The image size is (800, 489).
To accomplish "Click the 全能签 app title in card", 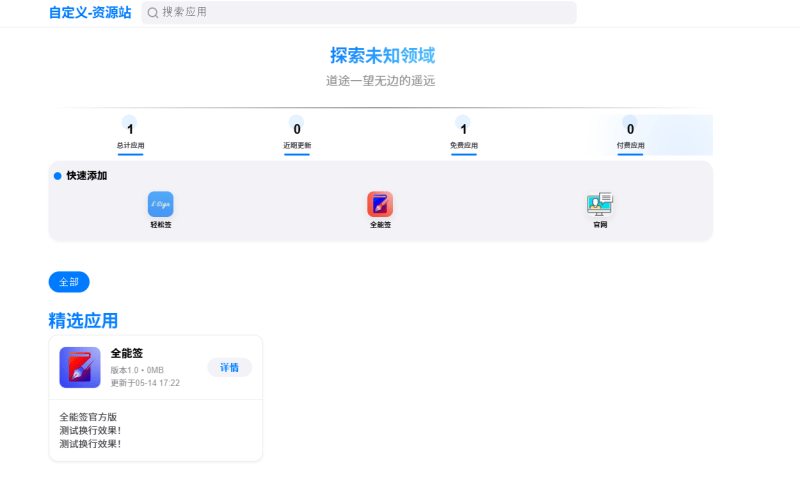I will coord(127,353).
